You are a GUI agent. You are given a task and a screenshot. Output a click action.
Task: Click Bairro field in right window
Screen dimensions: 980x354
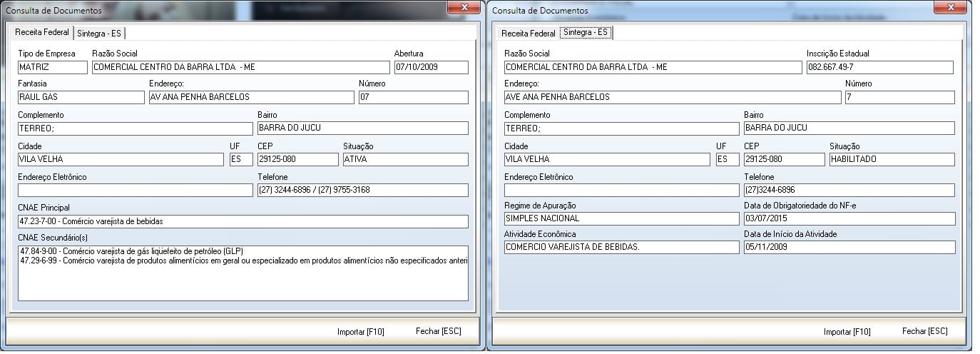(849, 128)
